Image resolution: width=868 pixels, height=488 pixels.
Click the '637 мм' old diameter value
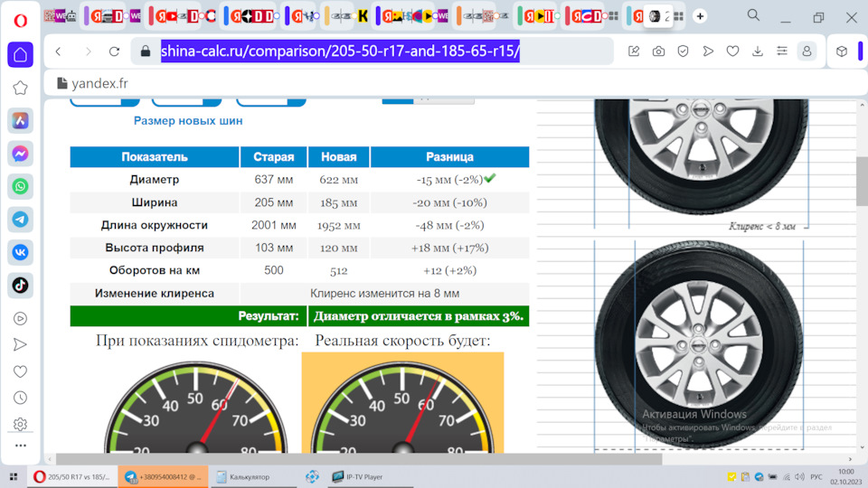pos(273,180)
